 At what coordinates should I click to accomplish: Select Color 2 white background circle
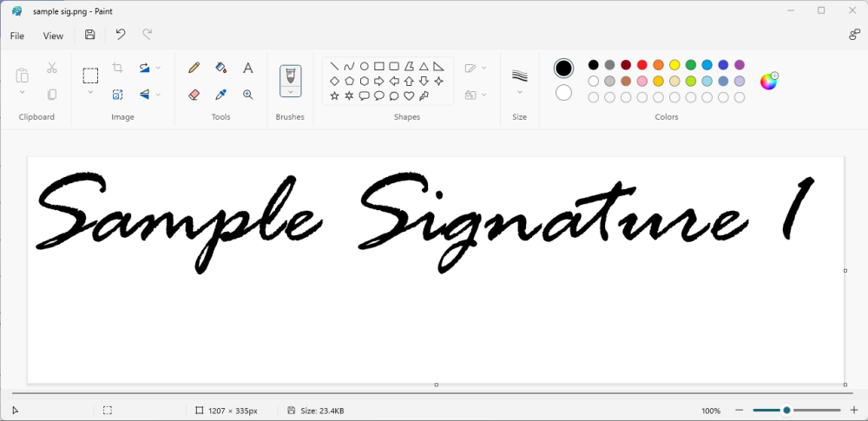tap(563, 93)
